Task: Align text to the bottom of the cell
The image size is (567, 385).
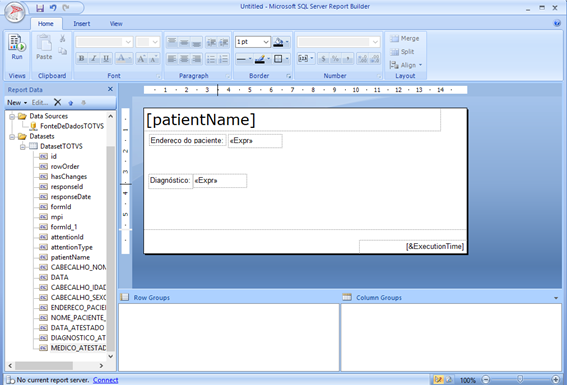Action: click(196, 42)
